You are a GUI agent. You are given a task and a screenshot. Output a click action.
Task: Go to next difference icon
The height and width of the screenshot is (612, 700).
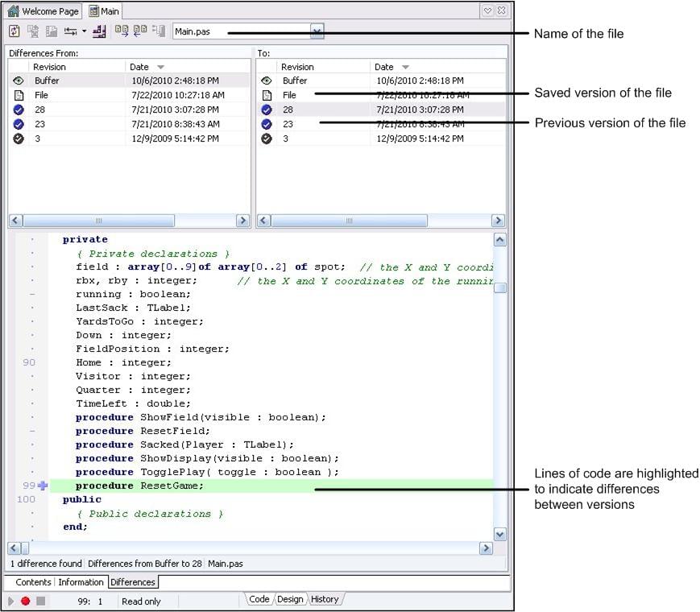122,31
